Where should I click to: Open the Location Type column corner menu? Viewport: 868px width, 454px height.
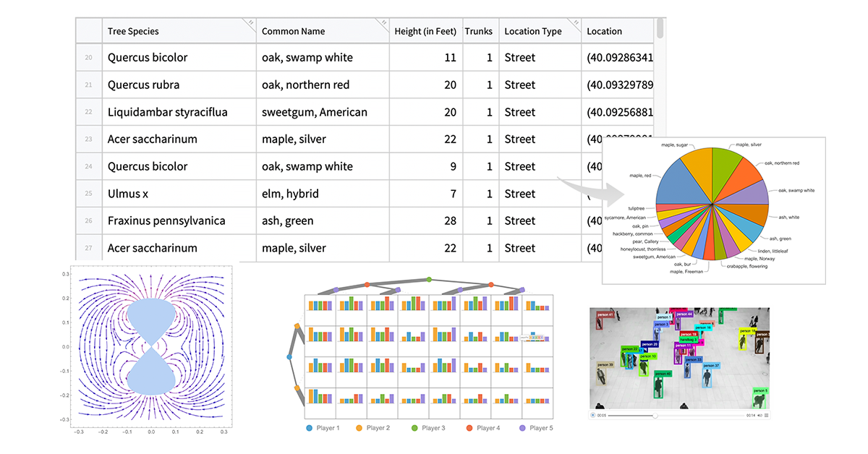pyautogui.click(x=576, y=23)
